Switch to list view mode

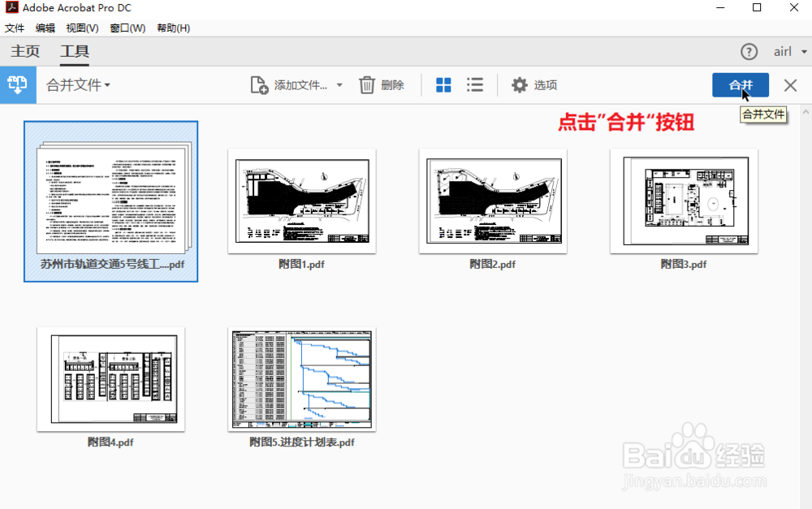[475, 84]
